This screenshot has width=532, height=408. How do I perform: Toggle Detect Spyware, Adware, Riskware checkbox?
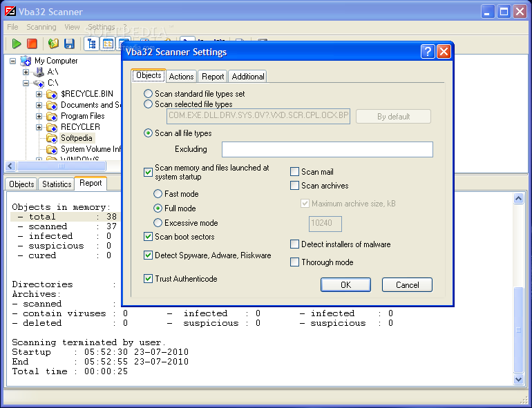coord(148,255)
